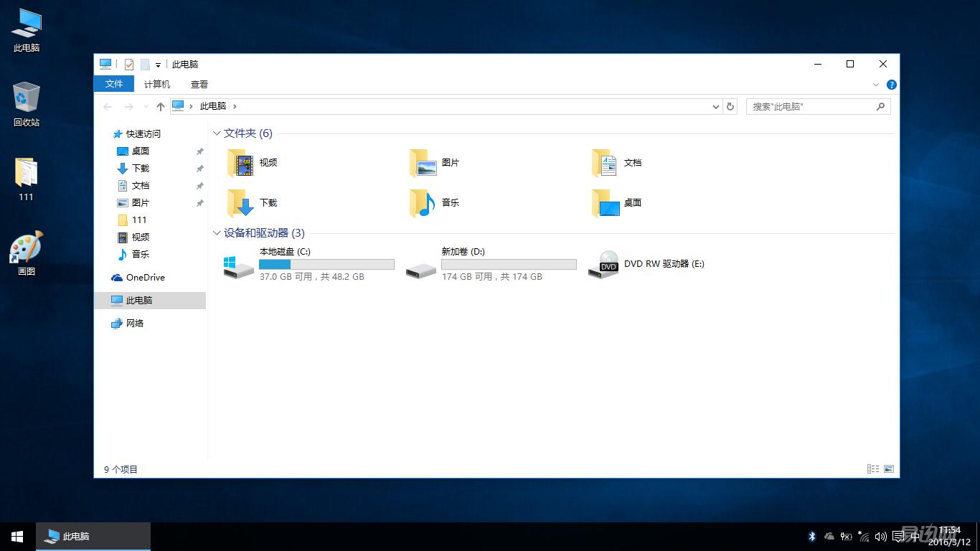Screen dimensions: 980x551
Task: Click the Windows Start button
Action: 17,537
